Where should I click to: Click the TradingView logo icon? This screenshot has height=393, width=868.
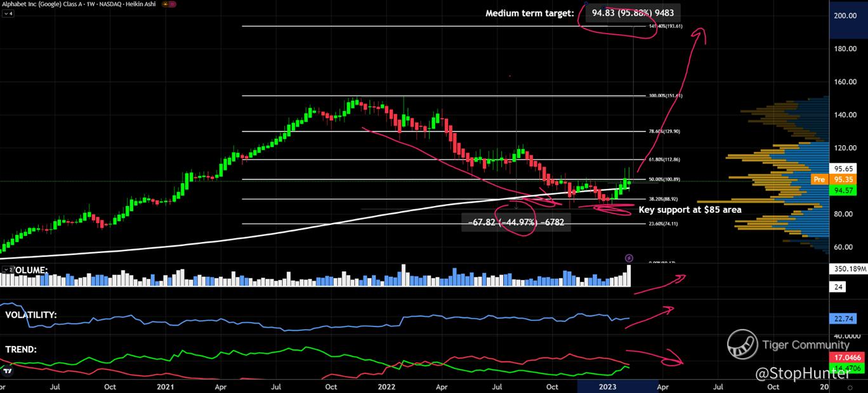click(x=8, y=370)
